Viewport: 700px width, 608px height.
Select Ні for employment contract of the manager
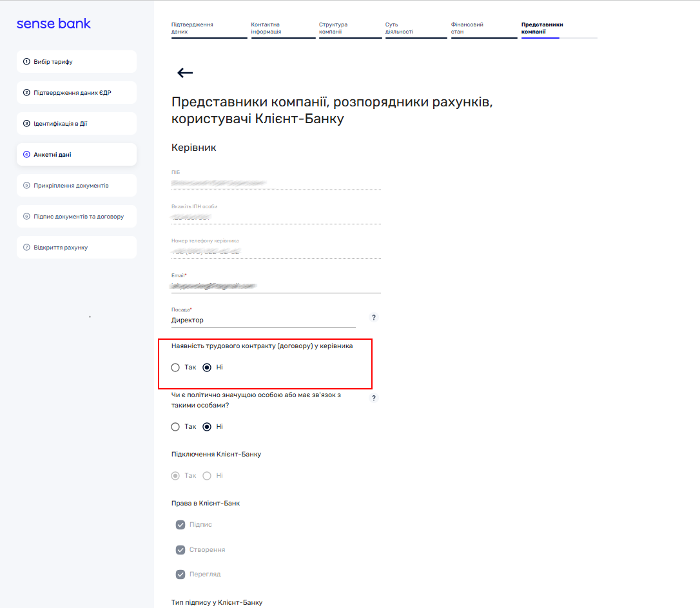tap(207, 368)
